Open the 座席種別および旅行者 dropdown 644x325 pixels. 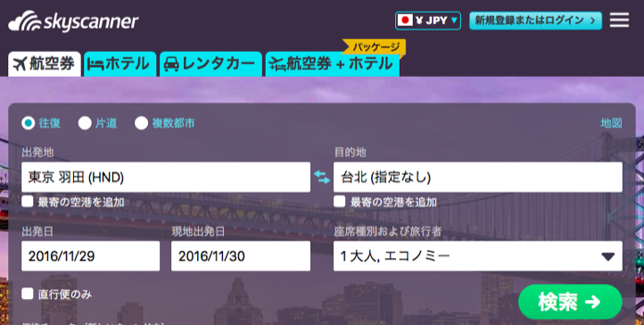click(478, 256)
